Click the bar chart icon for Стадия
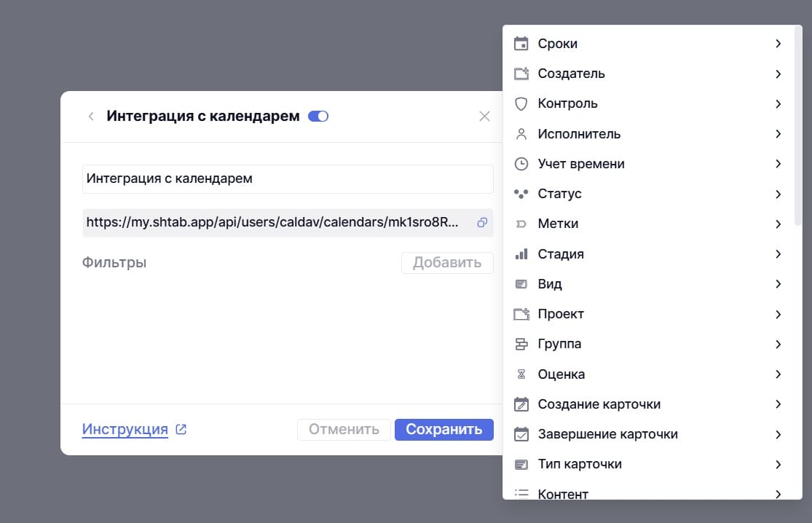812x523 pixels. pyautogui.click(x=521, y=254)
